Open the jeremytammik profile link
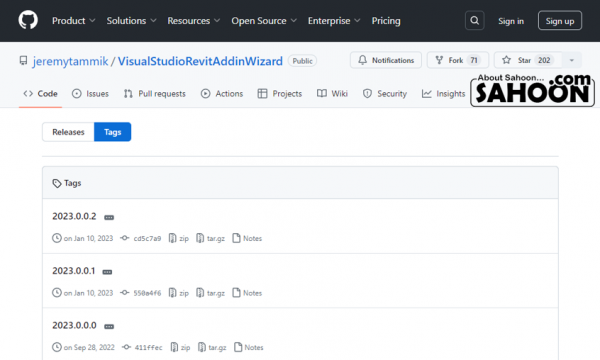The height and width of the screenshot is (360, 600). tap(70, 61)
